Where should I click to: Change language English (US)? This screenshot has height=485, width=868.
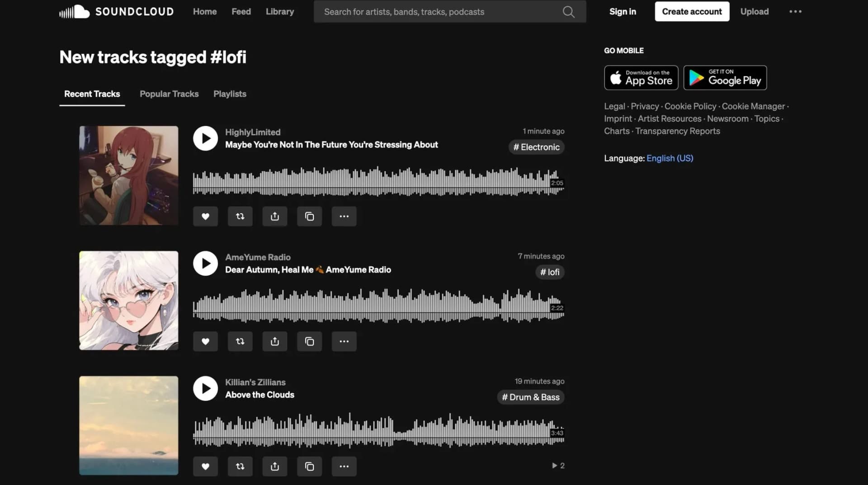[x=670, y=158]
